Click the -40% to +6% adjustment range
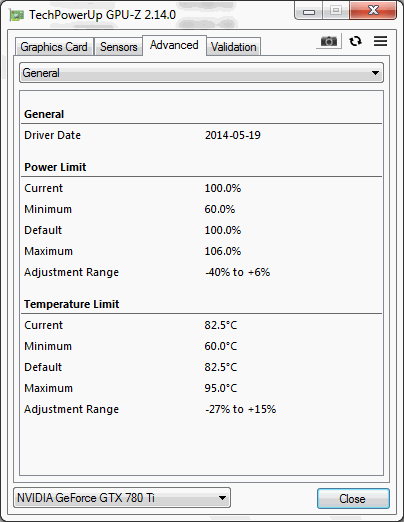 [x=237, y=272]
